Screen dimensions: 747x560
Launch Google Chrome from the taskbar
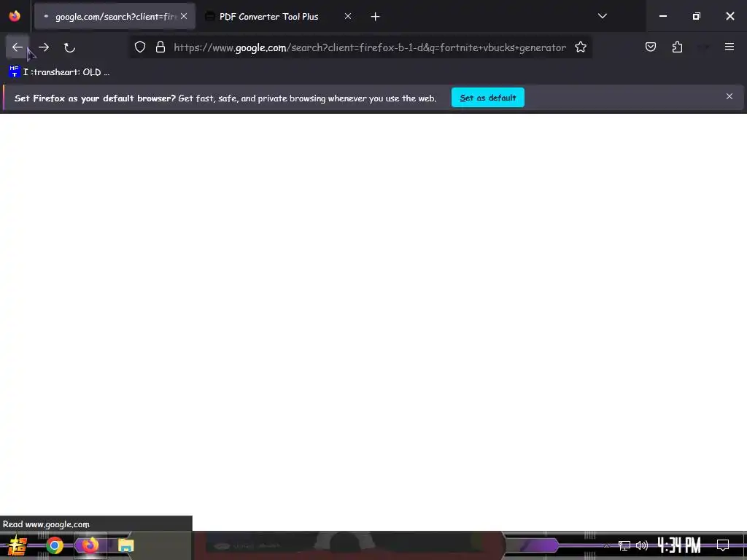(55, 545)
